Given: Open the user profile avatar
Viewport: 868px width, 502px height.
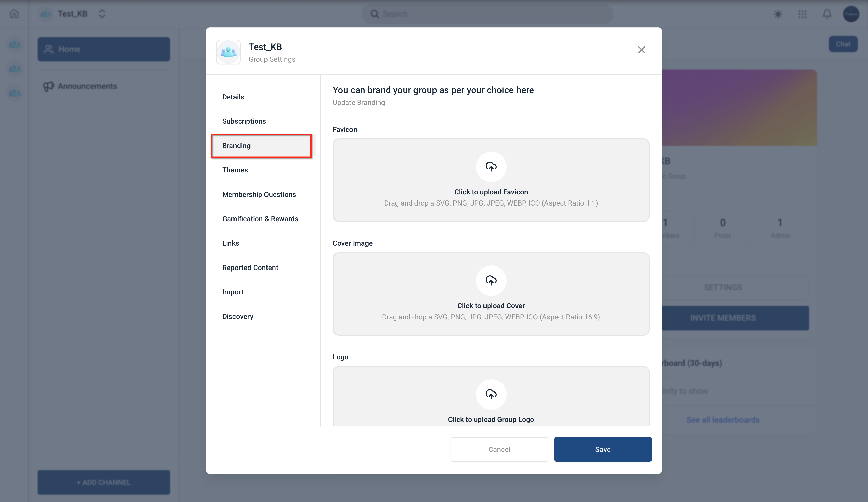Looking at the screenshot, I should tap(851, 14).
